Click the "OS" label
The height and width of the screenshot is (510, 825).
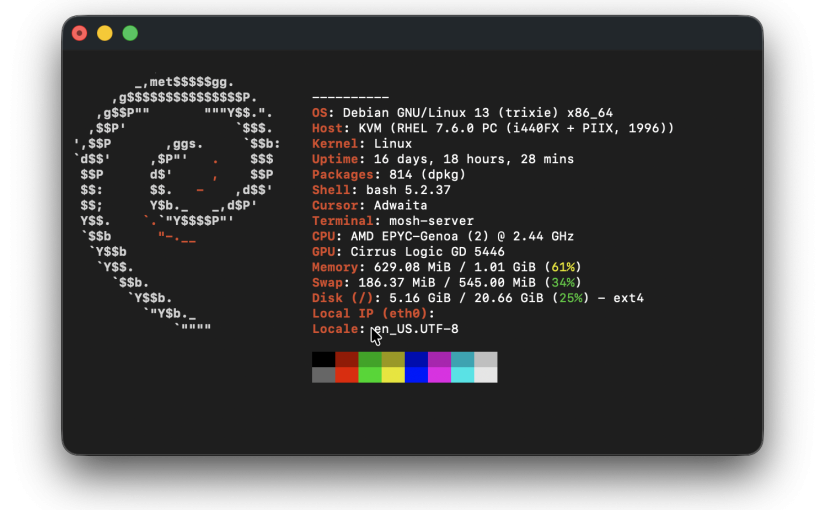click(x=319, y=113)
